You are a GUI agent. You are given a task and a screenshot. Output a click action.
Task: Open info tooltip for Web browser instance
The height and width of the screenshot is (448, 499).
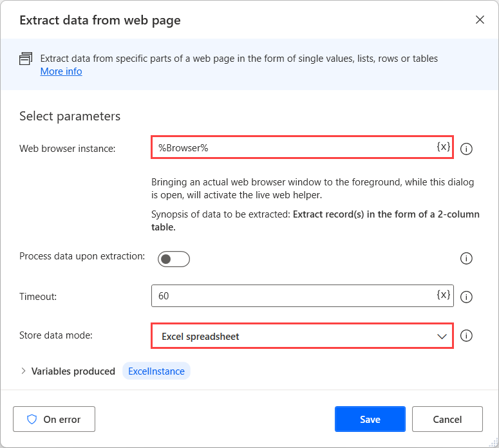pos(466,149)
